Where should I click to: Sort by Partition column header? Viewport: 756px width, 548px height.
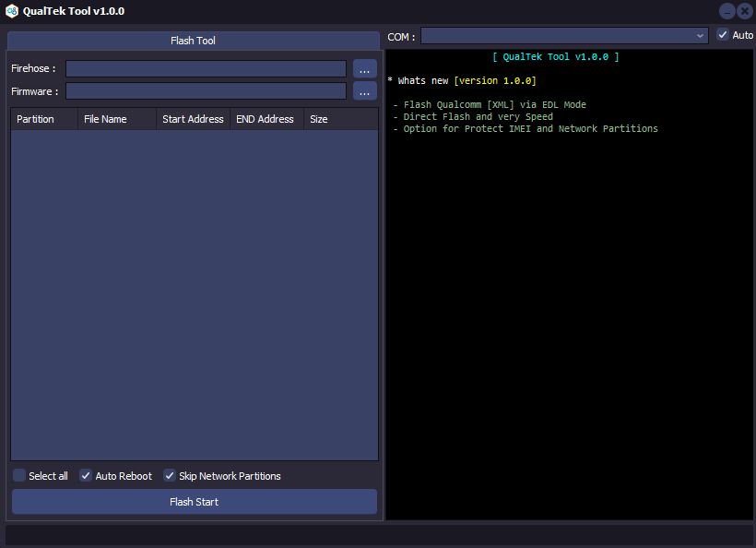[x=44, y=119]
